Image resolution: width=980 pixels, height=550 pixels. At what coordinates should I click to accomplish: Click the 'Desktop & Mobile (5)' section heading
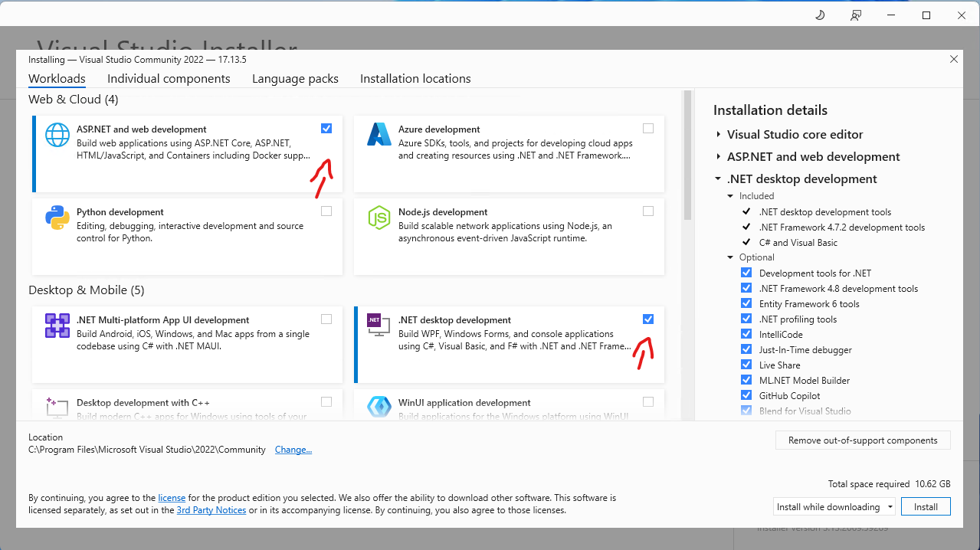click(x=87, y=290)
